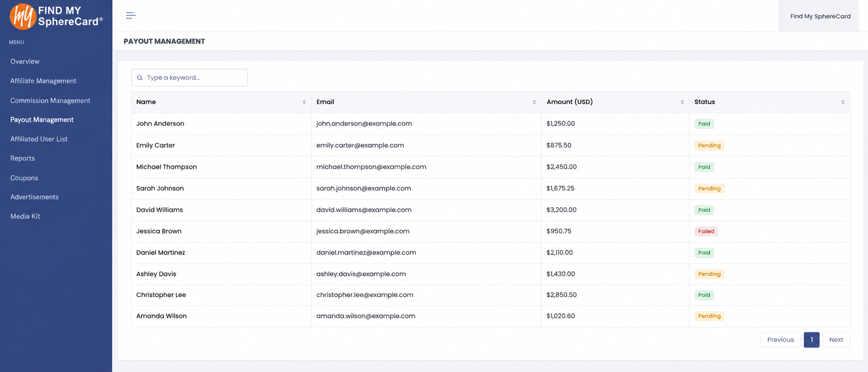This screenshot has height=372, width=868.
Task: Select the Michael Thompson name cell
Action: pos(221,167)
